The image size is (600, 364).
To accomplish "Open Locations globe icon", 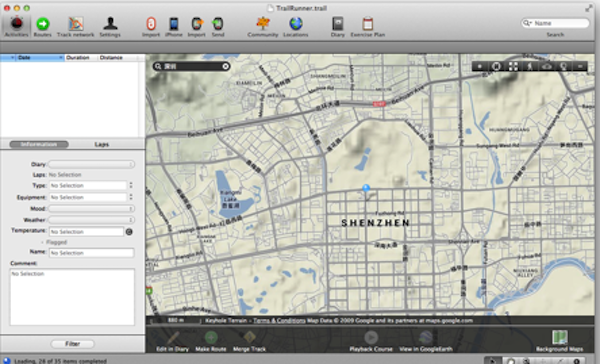I will tap(295, 27).
